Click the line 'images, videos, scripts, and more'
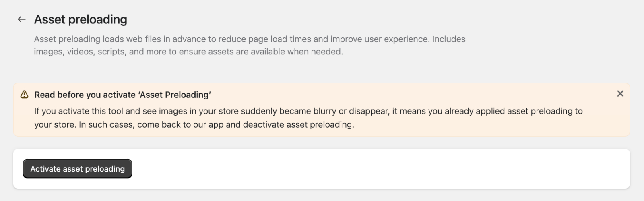 tap(188, 52)
